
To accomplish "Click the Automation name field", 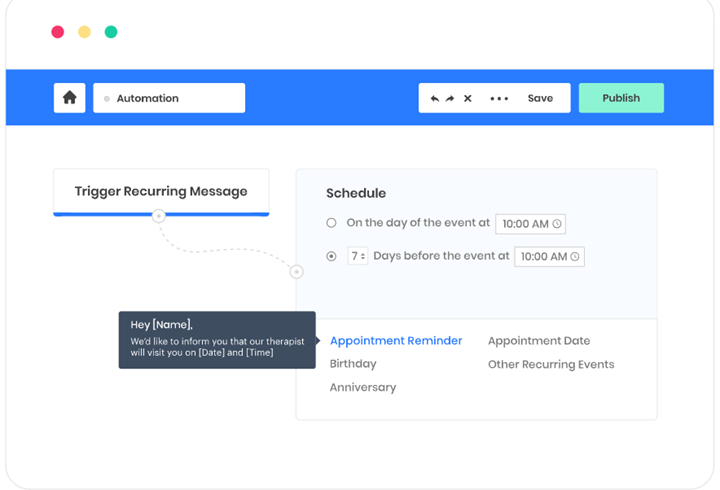I will pos(169,98).
